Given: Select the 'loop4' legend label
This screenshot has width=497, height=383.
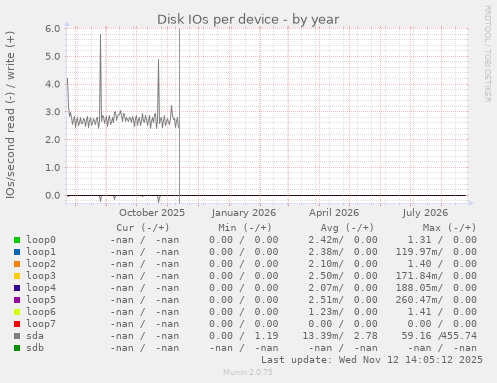Looking at the screenshot, I should click(41, 288).
